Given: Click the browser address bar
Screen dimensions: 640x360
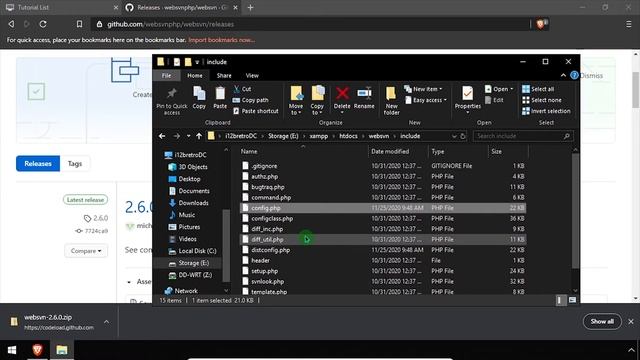Looking at the screenshot, I should tap(310, 24).
